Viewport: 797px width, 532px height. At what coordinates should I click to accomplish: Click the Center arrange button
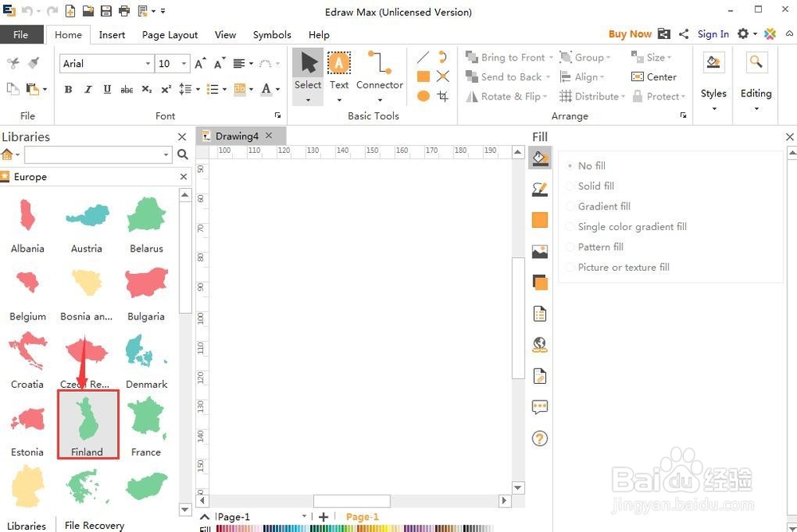click(654, 76)
